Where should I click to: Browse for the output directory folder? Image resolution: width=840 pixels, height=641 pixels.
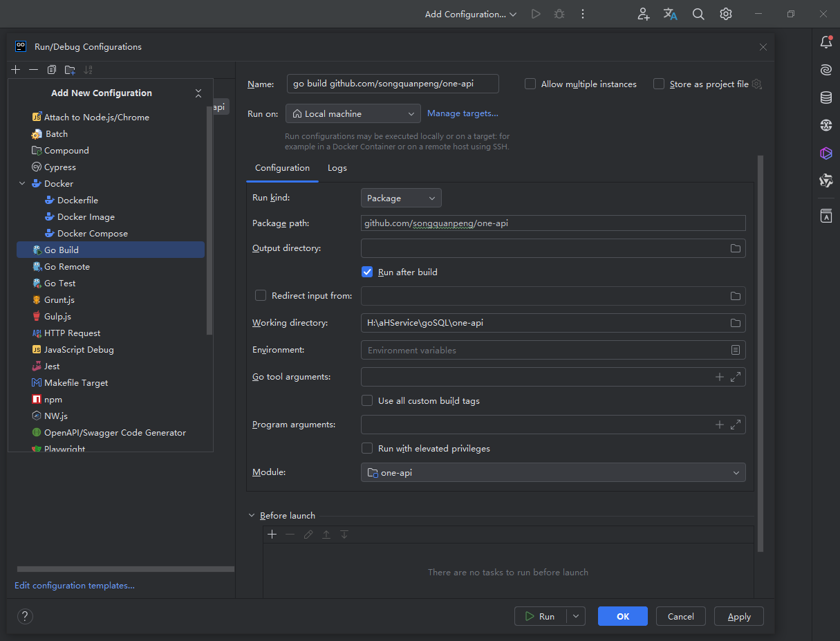point(736,248)
